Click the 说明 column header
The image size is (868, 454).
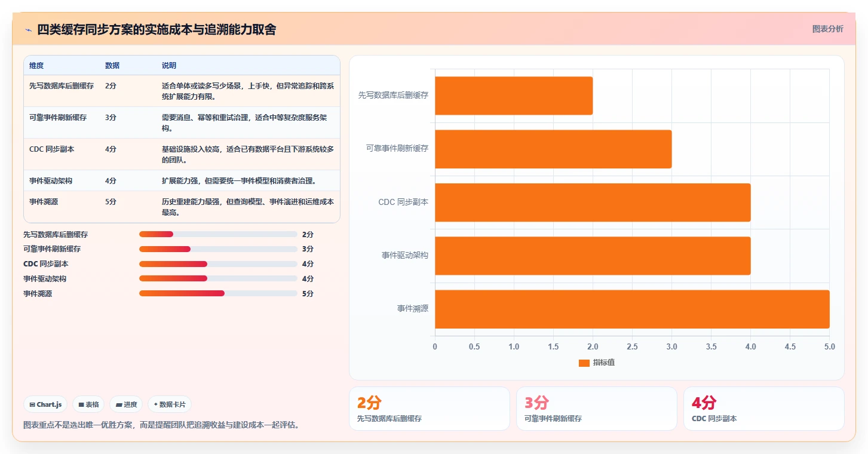pos(169,66)
